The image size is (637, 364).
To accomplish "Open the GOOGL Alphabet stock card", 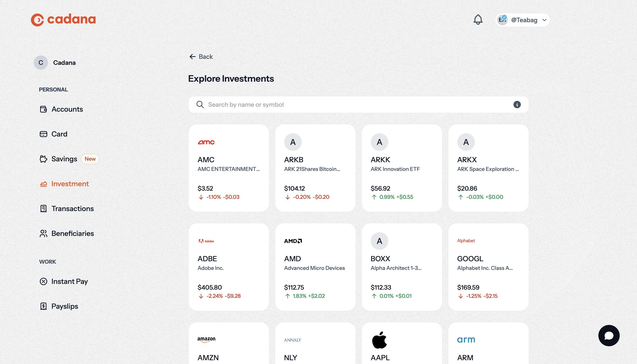I will (x=488, y=267).
